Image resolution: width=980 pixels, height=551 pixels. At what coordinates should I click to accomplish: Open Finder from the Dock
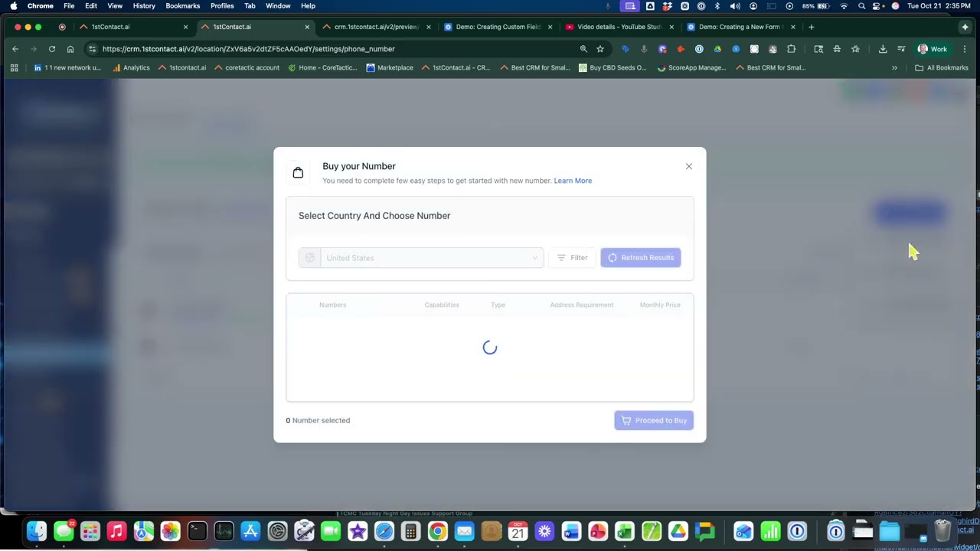tap(37, 531)
